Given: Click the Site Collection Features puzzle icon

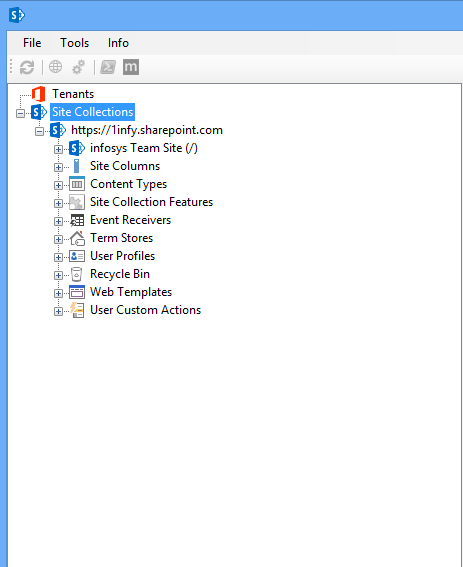Looking at the screenshot, I should point(77,202).
